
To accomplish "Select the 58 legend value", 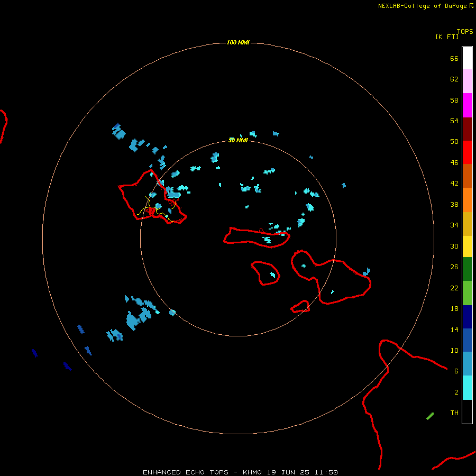I will point(454,100).
